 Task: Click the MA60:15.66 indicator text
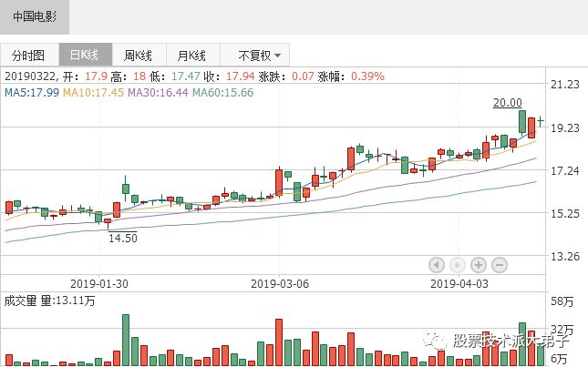tap(222, 93)
